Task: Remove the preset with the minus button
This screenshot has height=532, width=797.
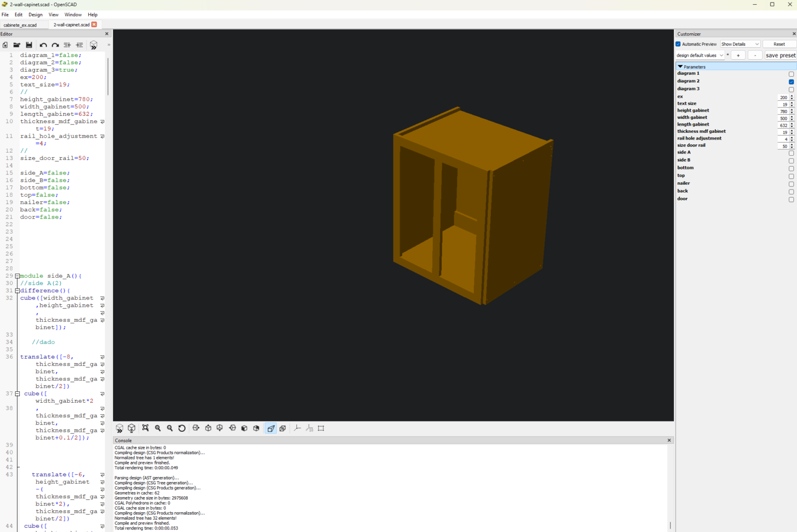Action: [x=755, y=56]
